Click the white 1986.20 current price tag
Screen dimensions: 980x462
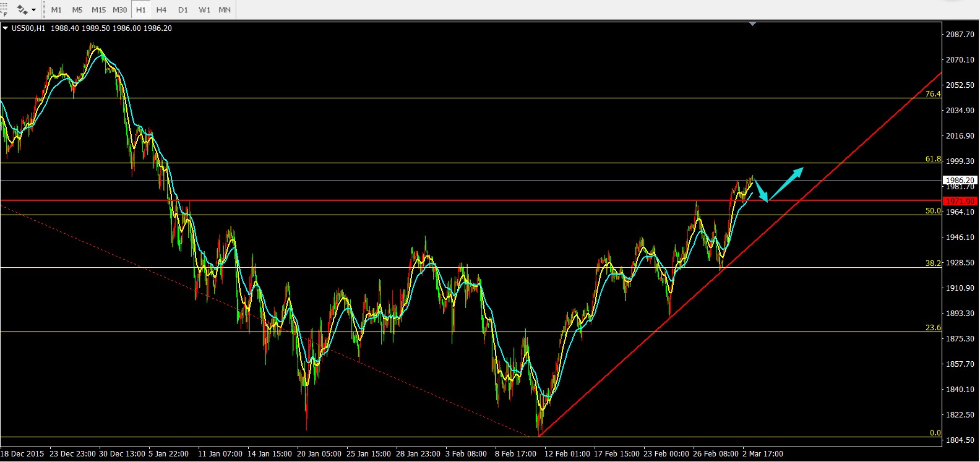[960, 181]
